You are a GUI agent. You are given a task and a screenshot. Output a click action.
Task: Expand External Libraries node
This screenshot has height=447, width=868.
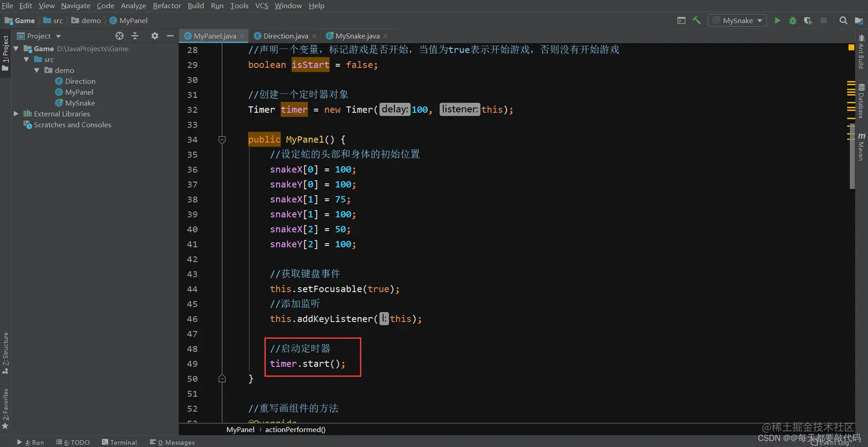[x=17, y=114]
